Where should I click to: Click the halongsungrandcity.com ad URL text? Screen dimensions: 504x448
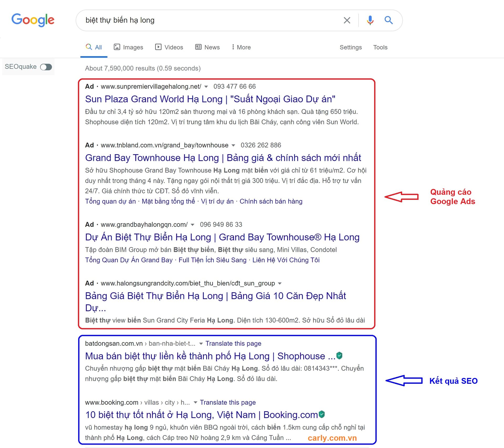[188, 283]
